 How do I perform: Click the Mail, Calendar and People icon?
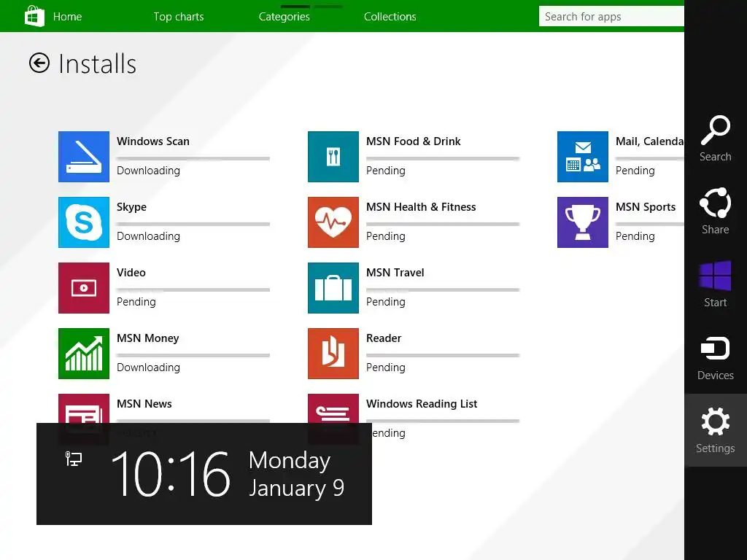[x=583, y=157]
